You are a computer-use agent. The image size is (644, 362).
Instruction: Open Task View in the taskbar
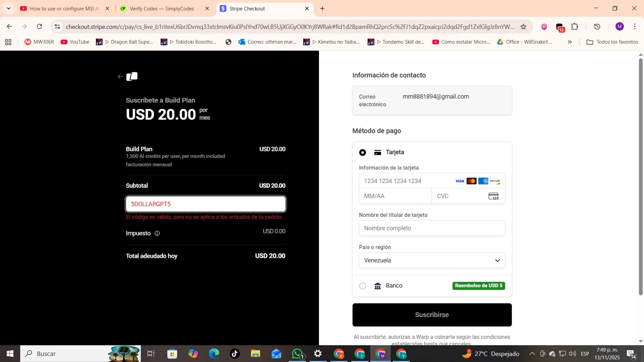coord(151,354)
